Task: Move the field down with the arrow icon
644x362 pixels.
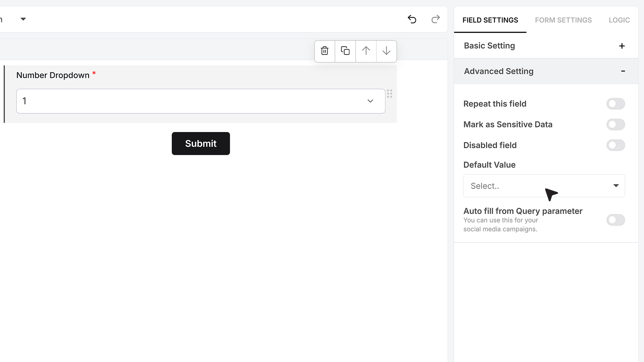Action: point(386,51)
